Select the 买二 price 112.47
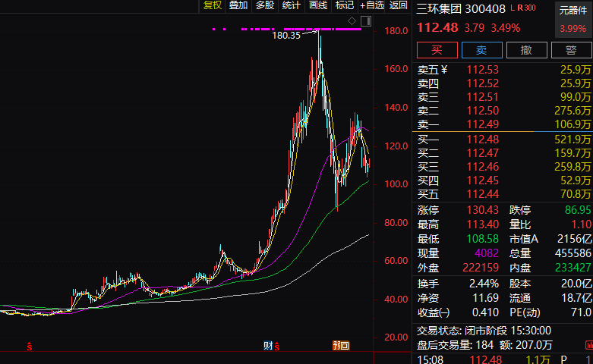 483,153
